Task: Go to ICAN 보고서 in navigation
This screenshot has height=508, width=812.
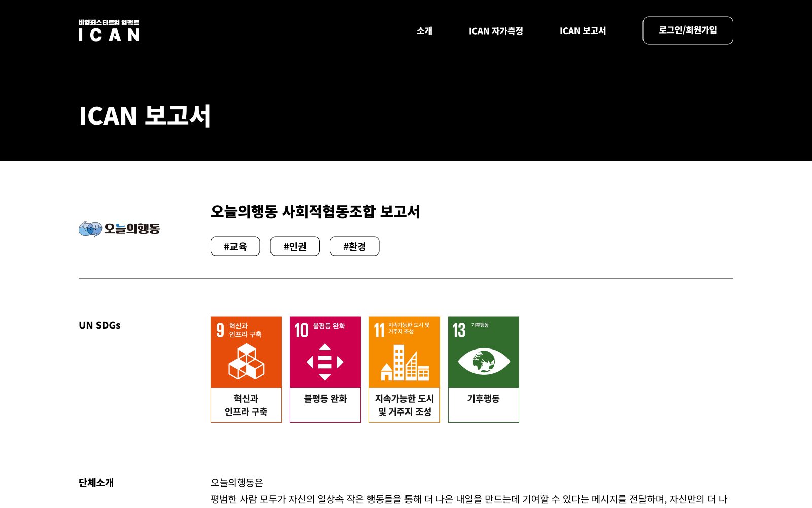Action: 583,31
